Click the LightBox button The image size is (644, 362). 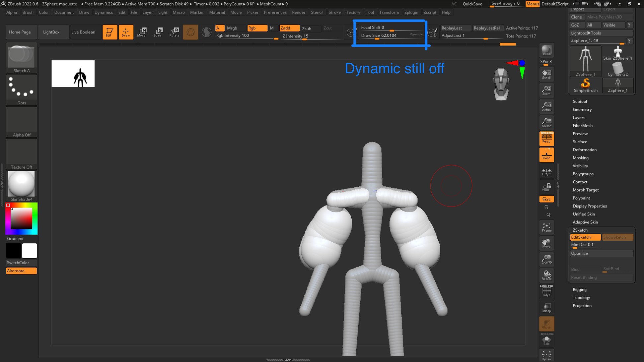(x=51, y=32)
